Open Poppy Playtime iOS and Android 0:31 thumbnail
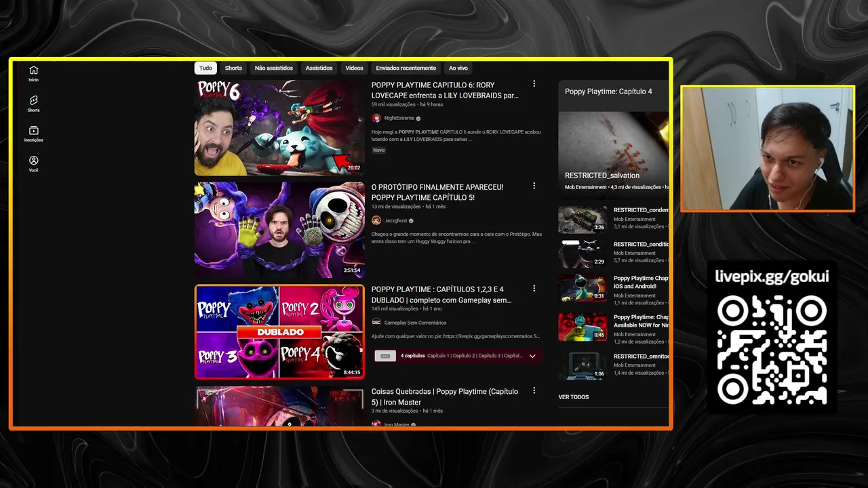868x488 pixels. point(583,288)
